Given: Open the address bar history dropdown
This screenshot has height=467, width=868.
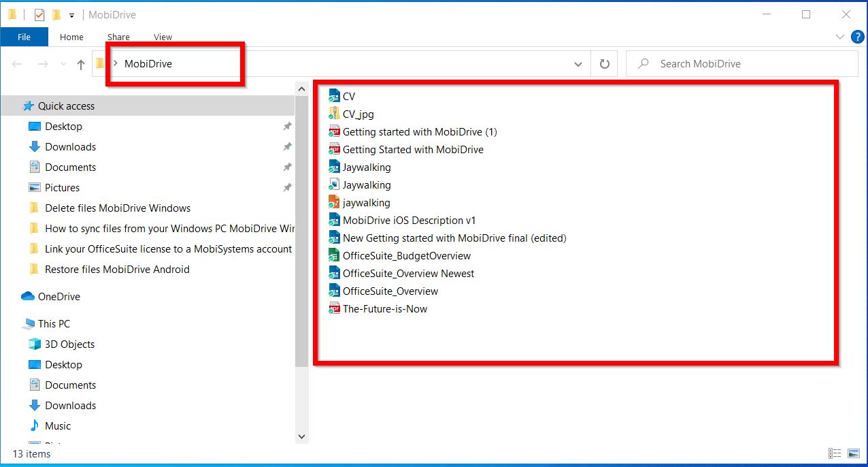Looking at the screenshot, I should (578, 64).
